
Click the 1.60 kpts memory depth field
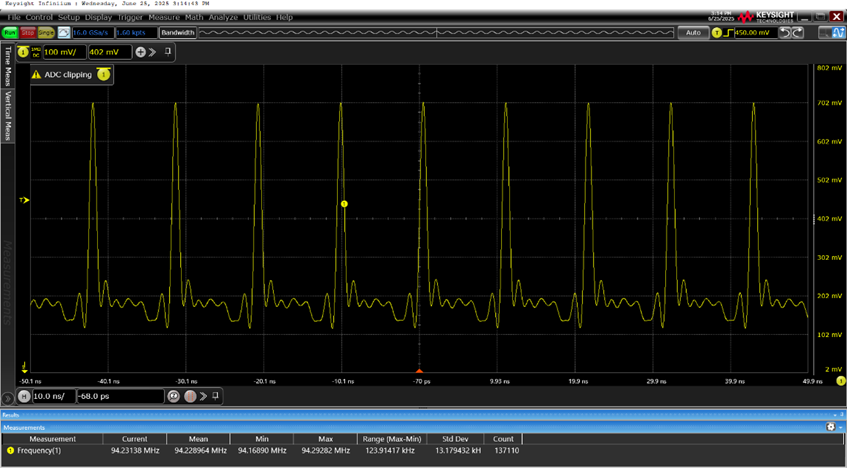136,33
